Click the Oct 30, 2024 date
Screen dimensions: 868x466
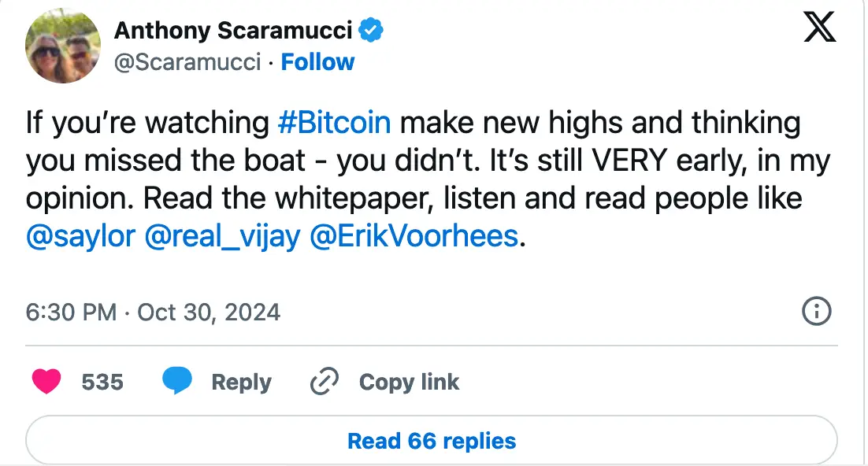(209, 313)
